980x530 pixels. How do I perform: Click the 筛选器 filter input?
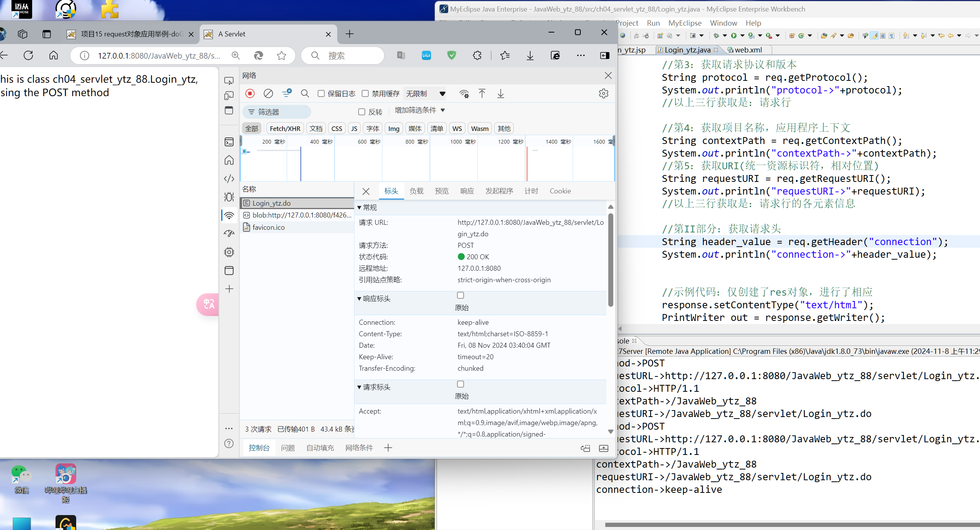[277, 112]
